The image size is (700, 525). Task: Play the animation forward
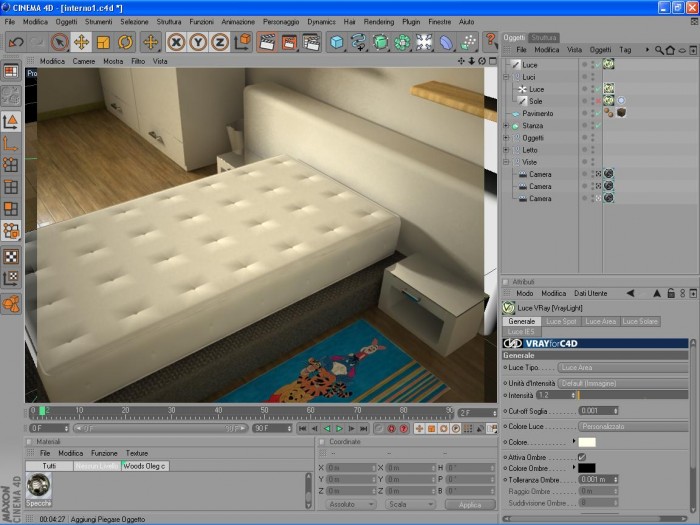point(339,429)
